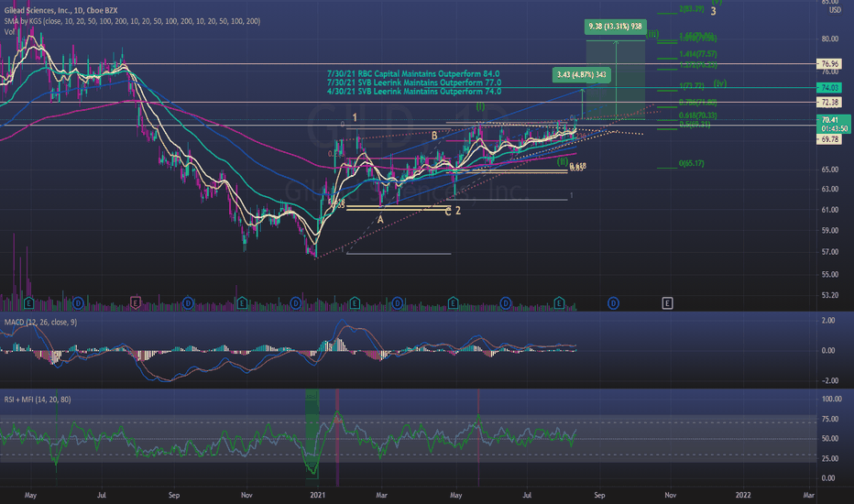Click the 2021 label on the time axis
The height and width of the screenshot is (504, 854).
click(318, 495)
